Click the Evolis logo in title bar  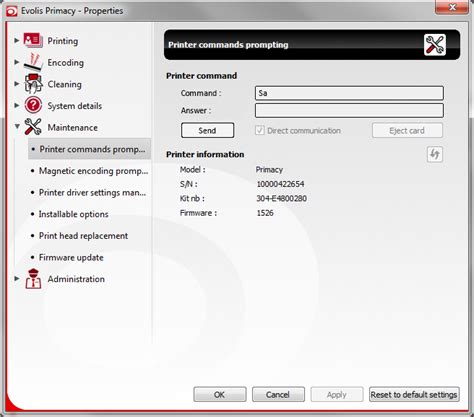[x=12, y=11]
